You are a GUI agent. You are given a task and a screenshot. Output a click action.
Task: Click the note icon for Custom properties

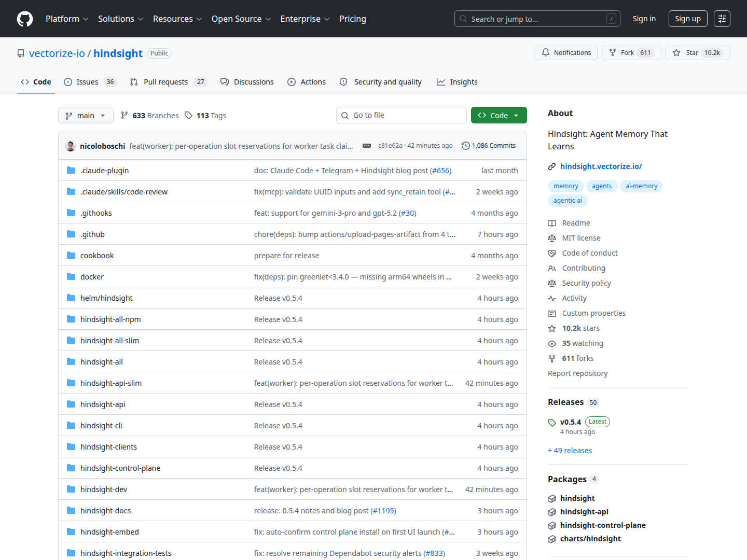pyautogui.click(x=552, y=313)
